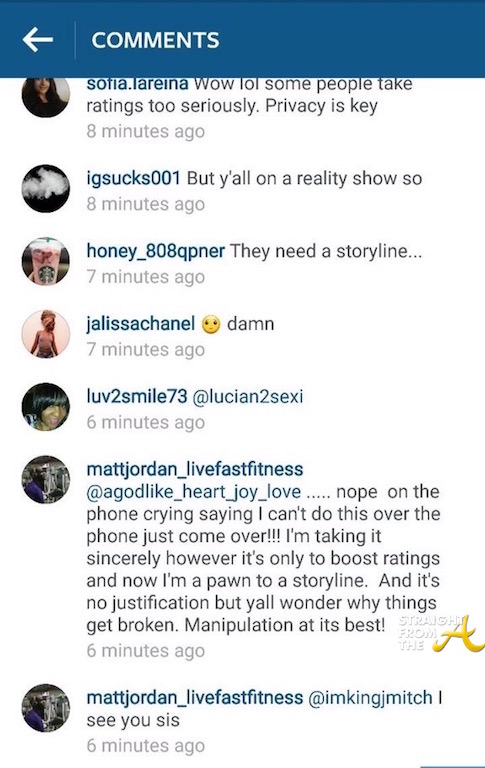Follow the @lucian2sexi mention
This screenshot has width=485, height=768.
point(248,396)
